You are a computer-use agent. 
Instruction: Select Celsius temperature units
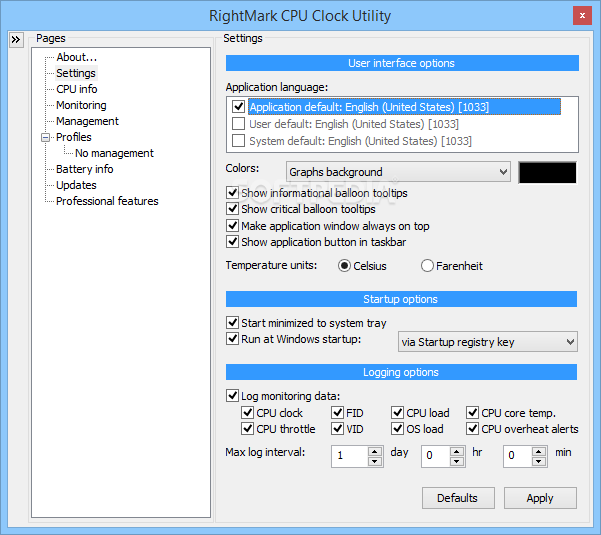pyautogui.click(x=344, y=266)
